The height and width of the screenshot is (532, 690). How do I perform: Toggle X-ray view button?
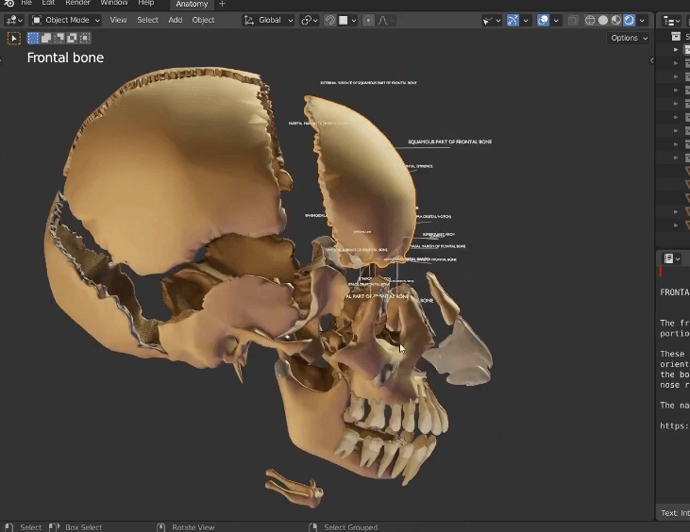pos(573,20)
